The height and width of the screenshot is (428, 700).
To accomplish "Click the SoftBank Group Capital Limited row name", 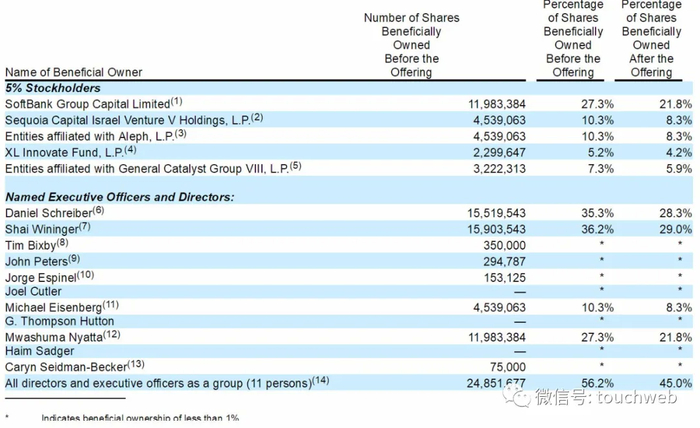I will pos(88,103).
